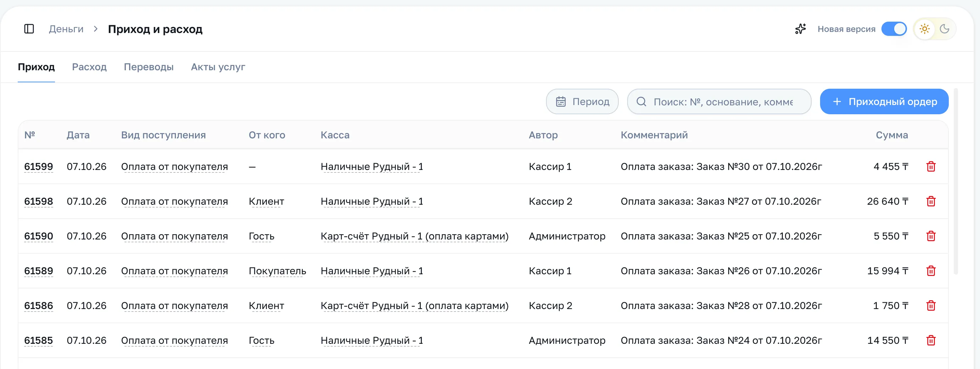Switch to the Переводы tab
The height and width of the screenshot is (369, 980).
tap(149, 67)
